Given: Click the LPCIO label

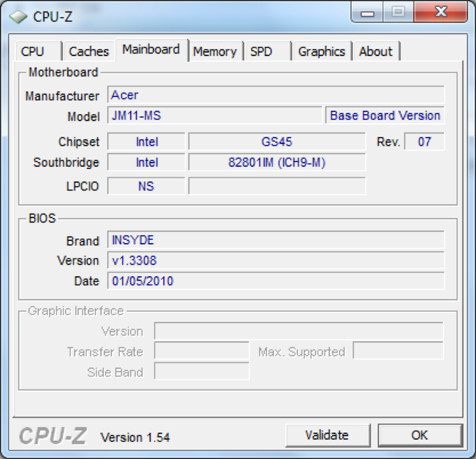Looking at the screenshot, I should (83, 186).
